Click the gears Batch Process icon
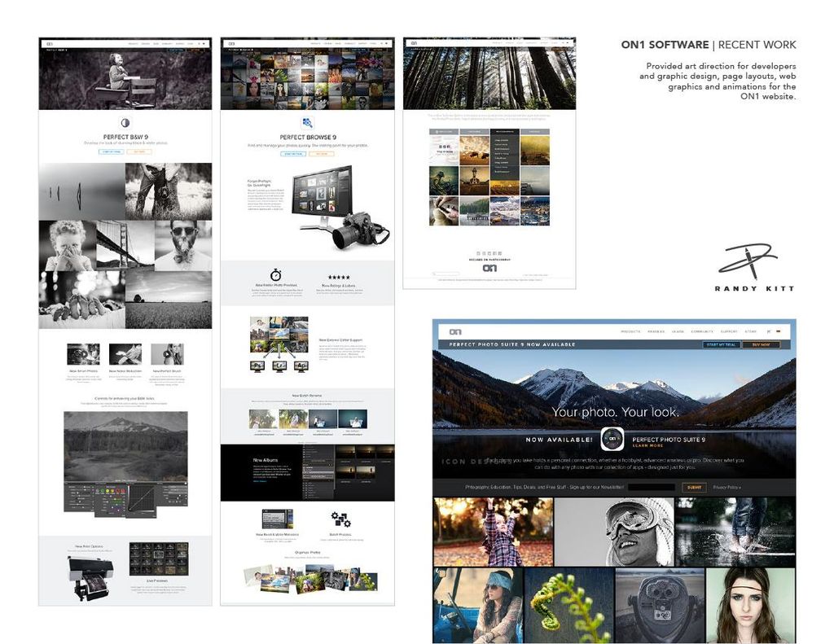Viewport: 834px width, 644px height. point(340,519)
